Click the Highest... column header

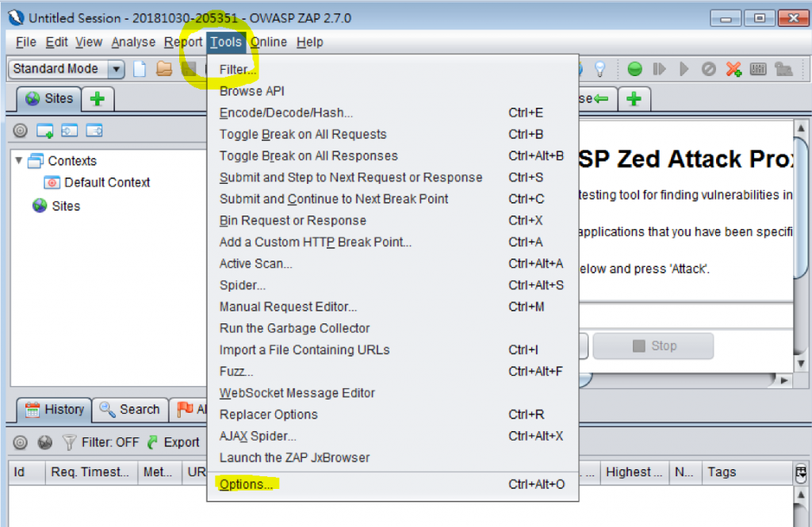coord(634,472)
